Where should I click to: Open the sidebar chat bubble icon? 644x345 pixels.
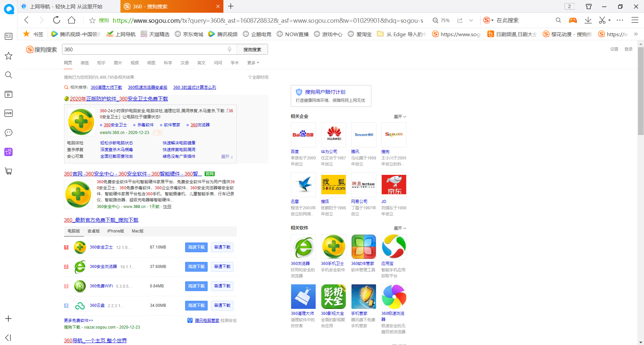click(9, 133)
